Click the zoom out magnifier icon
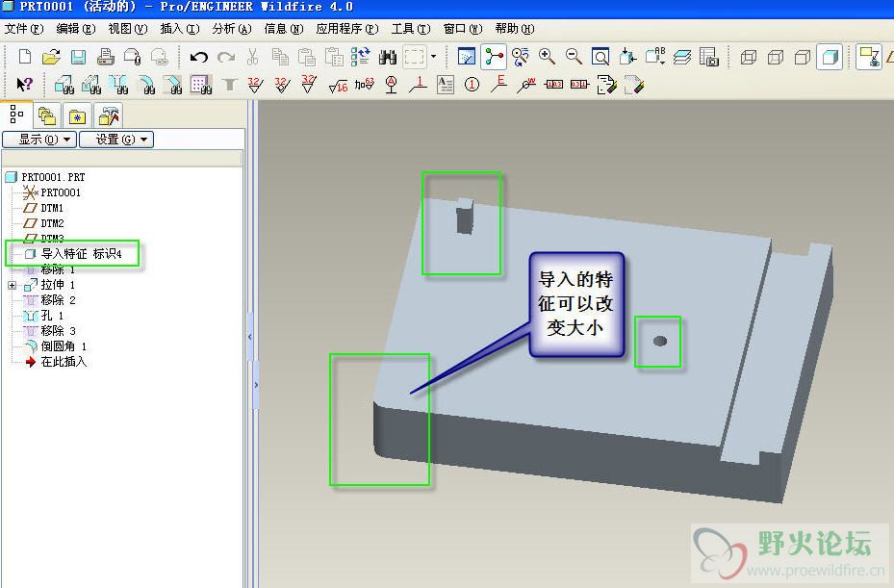The image size is (894, 588). tap(574, 57)
